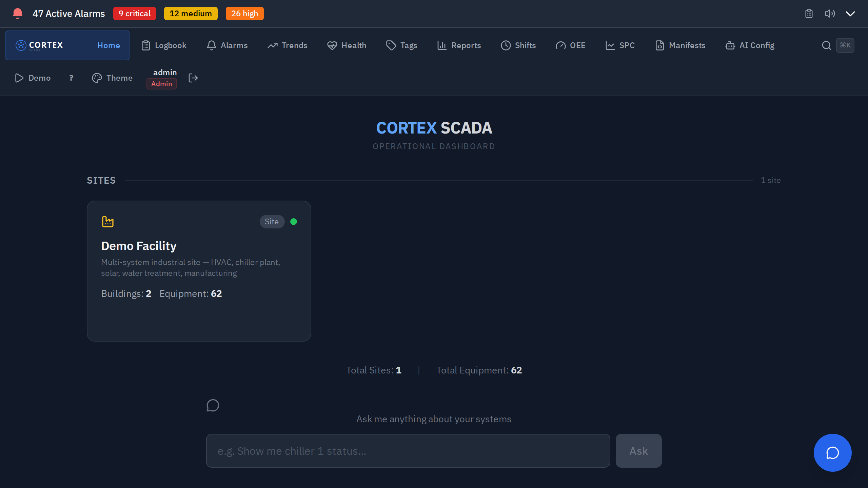Toggle the alarm notification bell
Image resolution: width=868 pixels, height=488 pixels.
(17, 14)
